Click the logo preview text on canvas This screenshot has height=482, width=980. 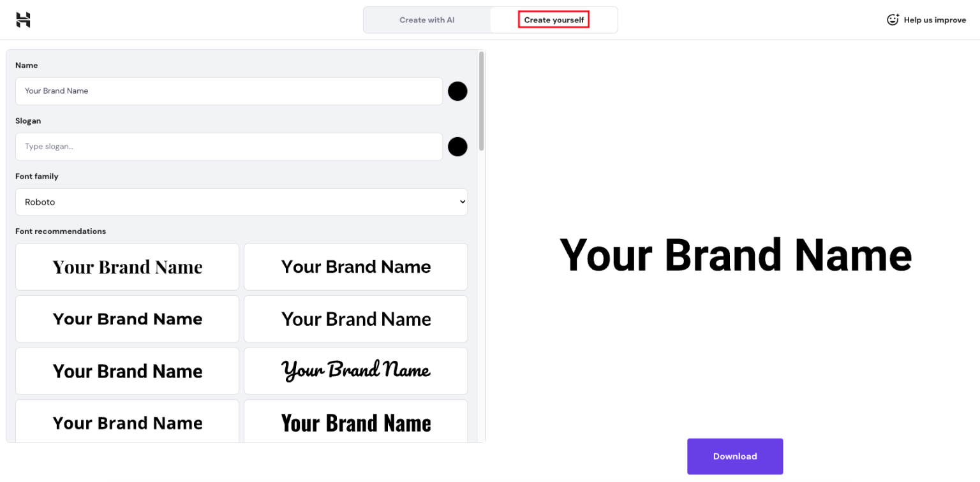(x=735, y=255)
